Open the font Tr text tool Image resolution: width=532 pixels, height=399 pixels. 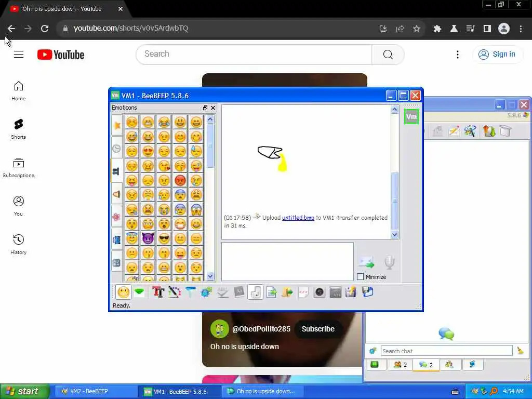pyautogui.click(x=158, y=292)
